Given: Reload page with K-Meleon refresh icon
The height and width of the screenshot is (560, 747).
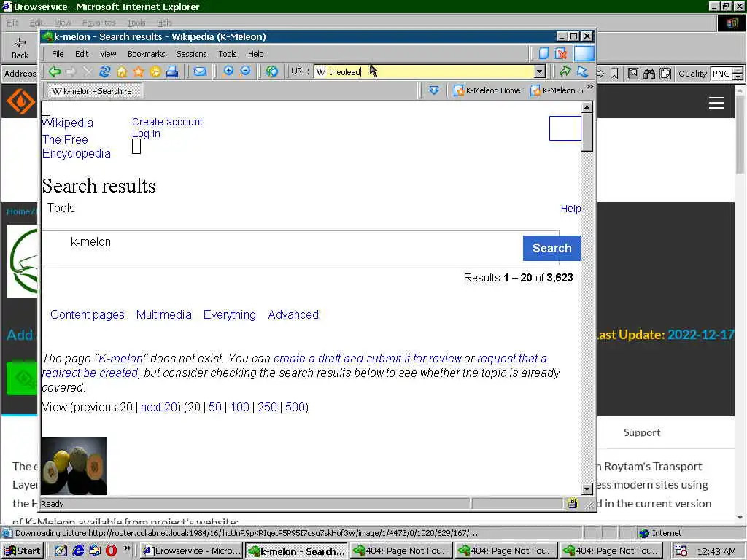Looking at the screenshot, I should coord(105,72).
